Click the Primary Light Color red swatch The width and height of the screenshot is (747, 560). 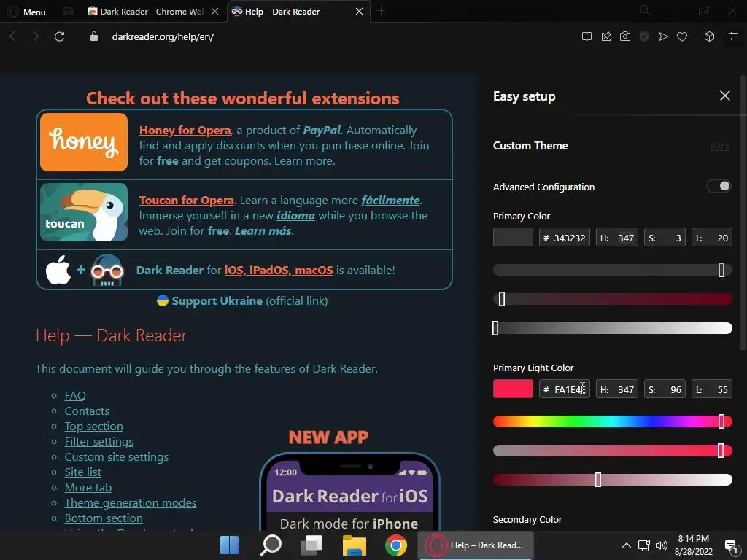click(513, 389)
